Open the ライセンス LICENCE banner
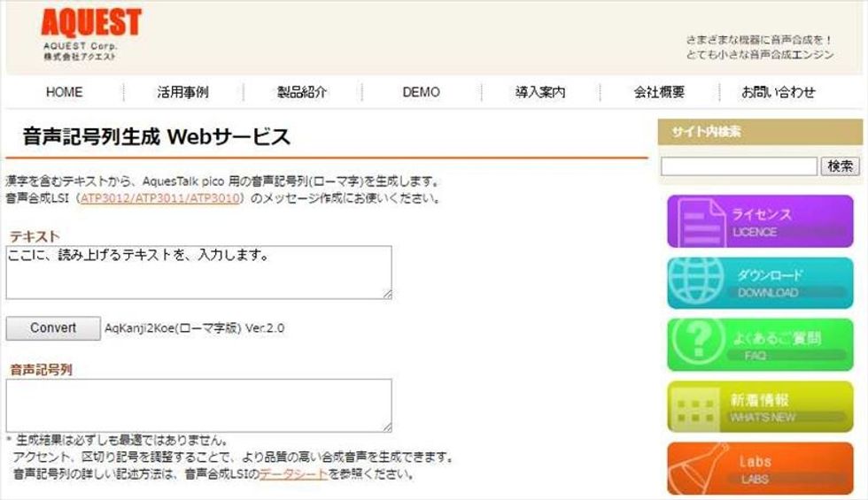Screen dimensions: 868x500 click(x=760, y=221)
